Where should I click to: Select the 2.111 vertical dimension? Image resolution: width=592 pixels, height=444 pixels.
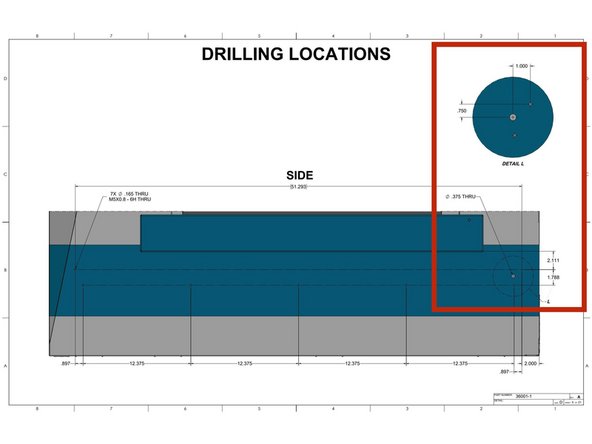(x=553, y=261)
